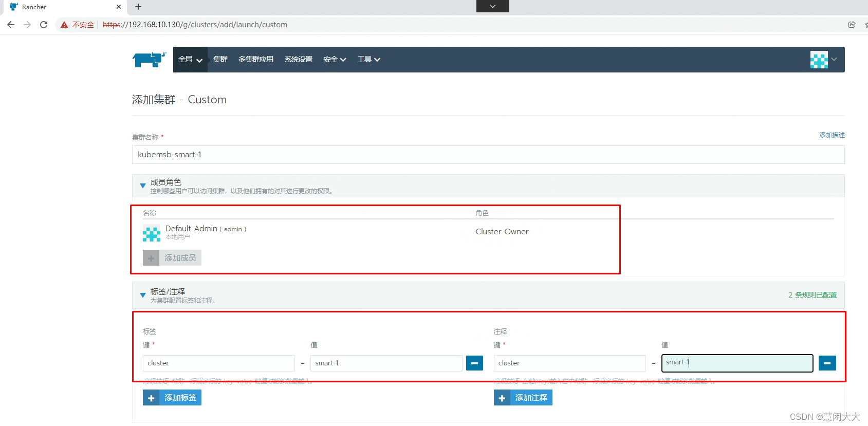Click the 添加注释 add annotation button

click(523, 398)
